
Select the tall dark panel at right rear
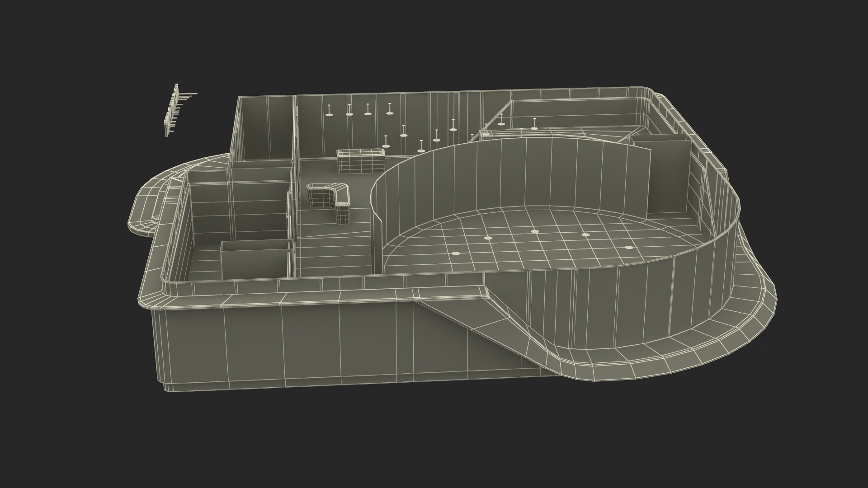pos(668,176)
